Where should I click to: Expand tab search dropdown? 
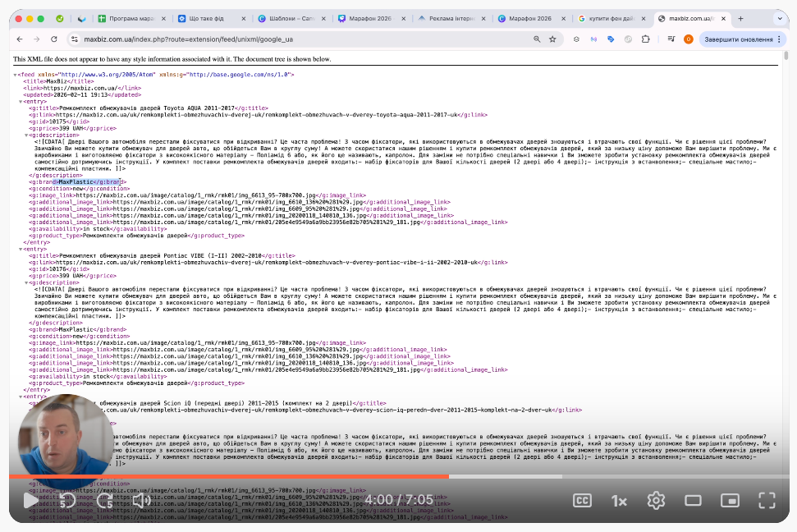tap(780, 18)
